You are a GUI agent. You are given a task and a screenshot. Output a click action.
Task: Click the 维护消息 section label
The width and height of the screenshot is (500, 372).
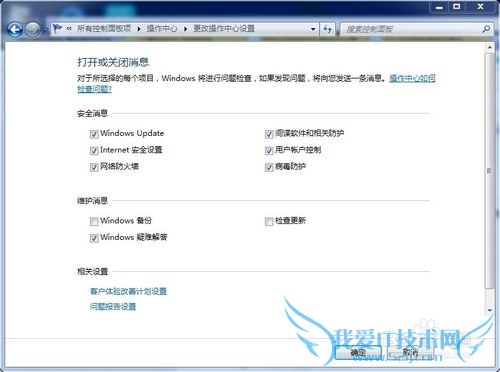pos(92,201)
